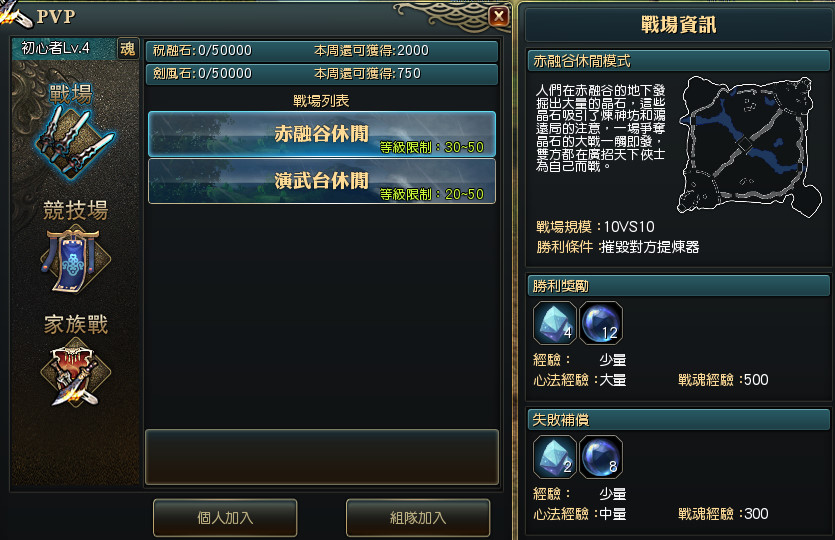The width and height of the screenshot is (835, 540).
Task: Open the 戰場 battlefield swords icon
Action: click(x=75, y=141)
